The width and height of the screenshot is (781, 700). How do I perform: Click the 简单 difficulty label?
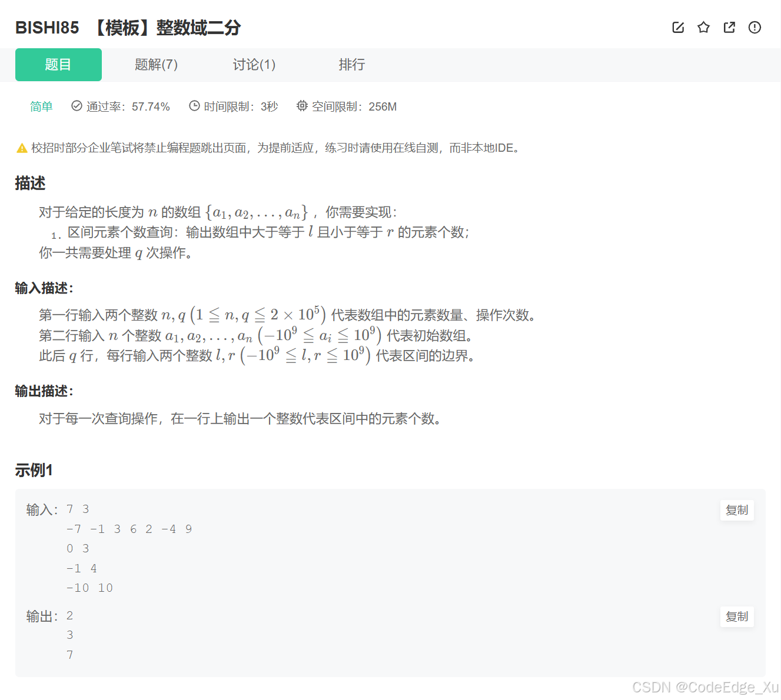coord(41,106)
